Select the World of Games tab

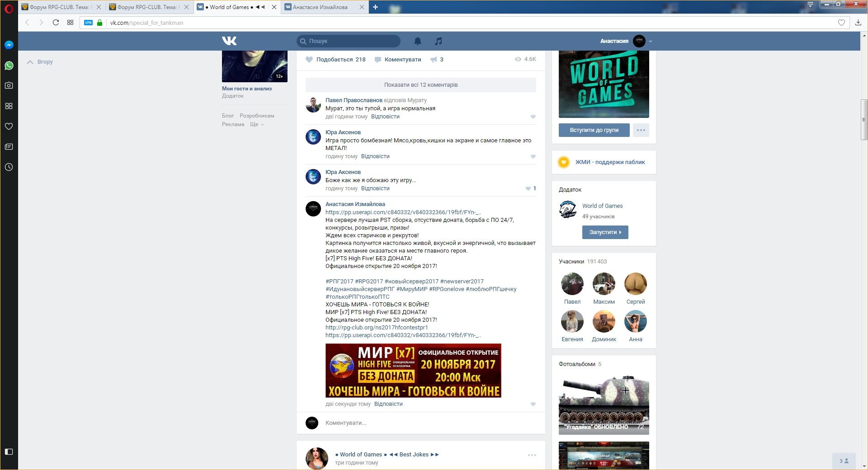236,7
